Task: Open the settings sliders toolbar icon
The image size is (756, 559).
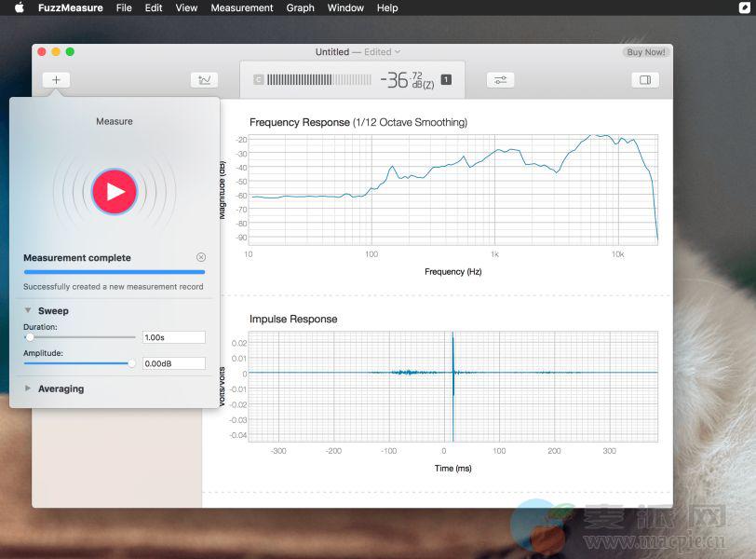Action: coord(501,80)
